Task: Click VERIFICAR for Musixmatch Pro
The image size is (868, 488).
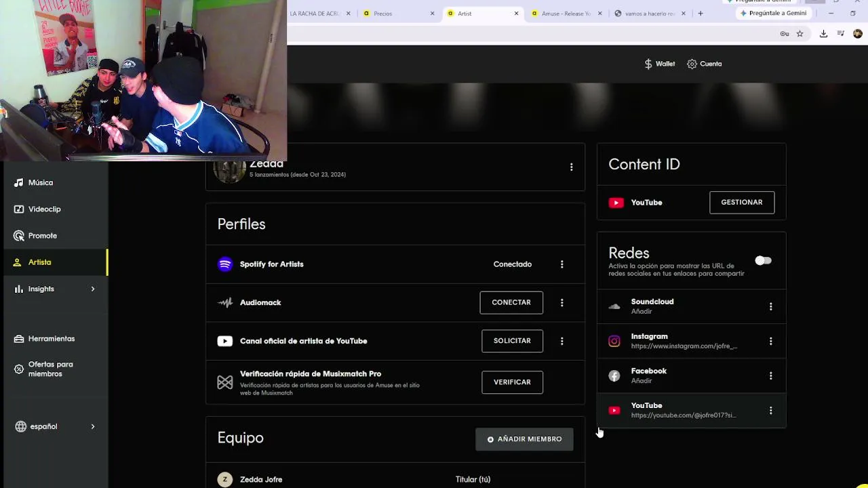Action: click(512, 382)
